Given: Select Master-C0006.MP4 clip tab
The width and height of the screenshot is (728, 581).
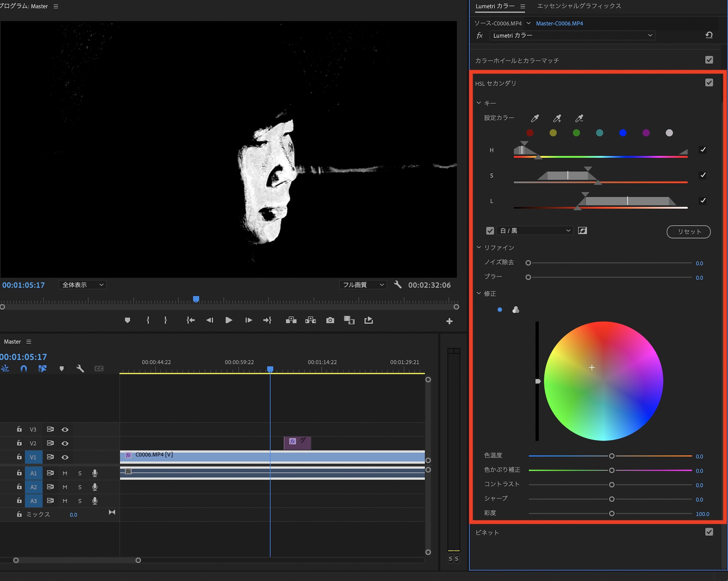Looking at the screenshot, I should [x=559, y=23].
